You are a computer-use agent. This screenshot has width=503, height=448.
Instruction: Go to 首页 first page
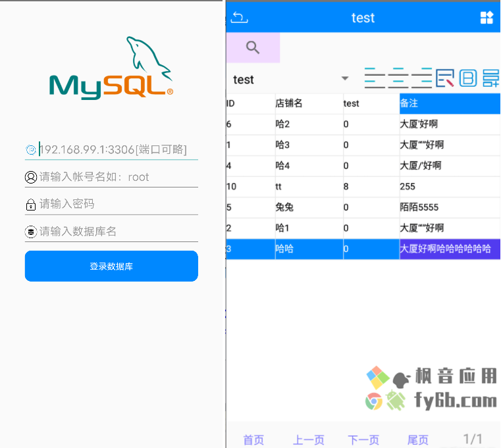(x=253, y=439)
